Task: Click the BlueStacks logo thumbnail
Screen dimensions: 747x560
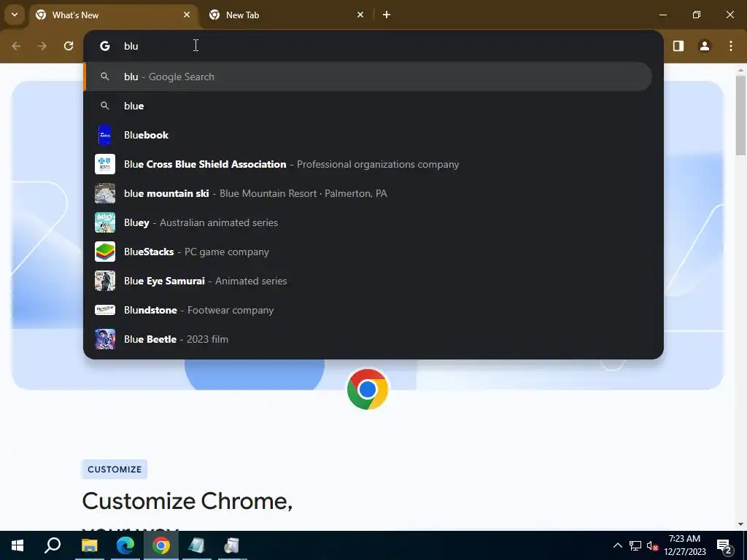Action: pos(105,252)
